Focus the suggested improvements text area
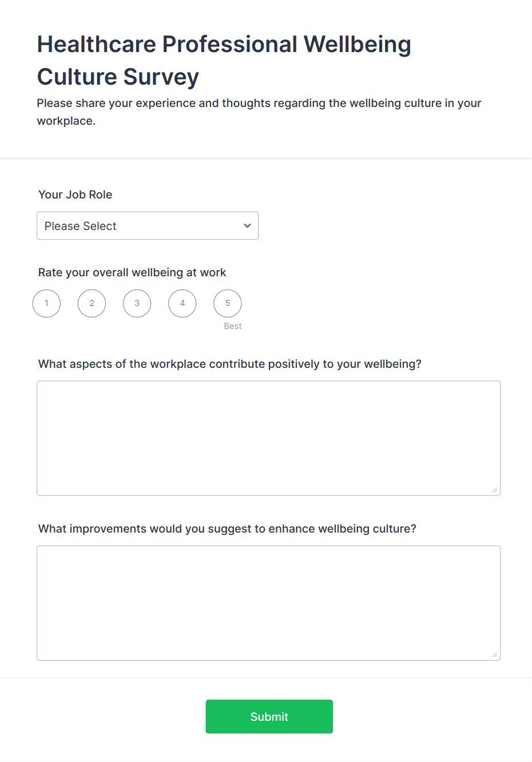 coord(268,602)
